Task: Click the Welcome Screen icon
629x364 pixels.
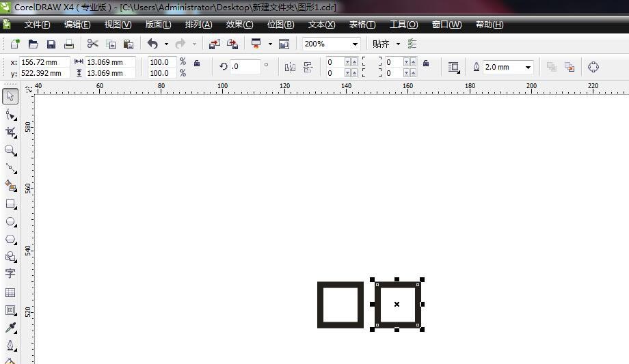Action: tap(284, 44)
